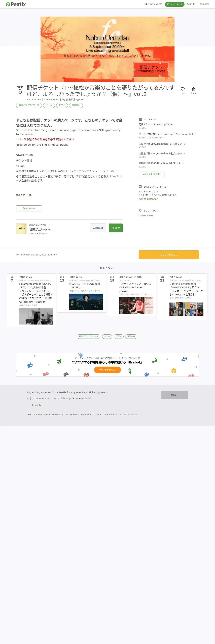Expand description with Read more
This screenshot has height=644, width=215.
(x=29, y=208)
